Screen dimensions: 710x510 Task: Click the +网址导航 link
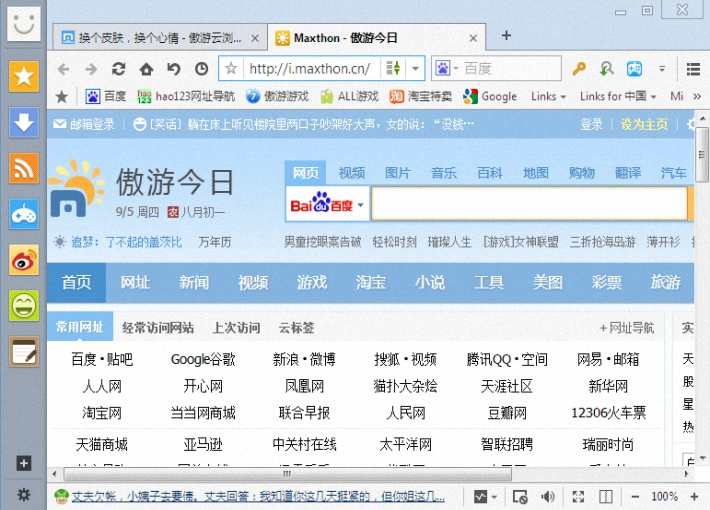point(627,327)
